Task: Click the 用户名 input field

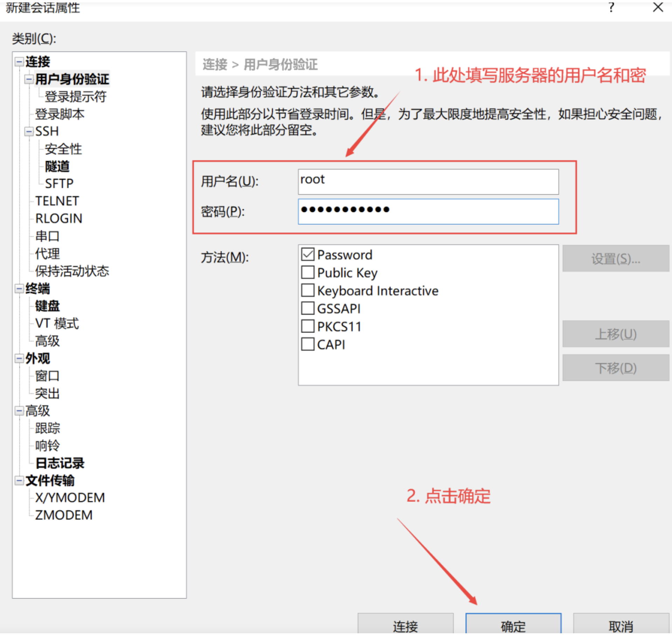Action: (x=428, y=182)
